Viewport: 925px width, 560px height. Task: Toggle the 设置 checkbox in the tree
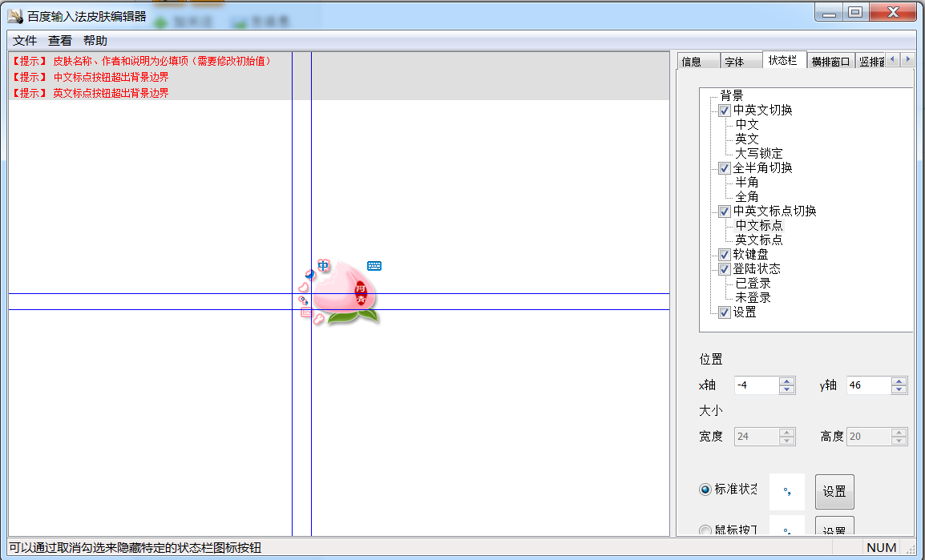tap(725, 312)
